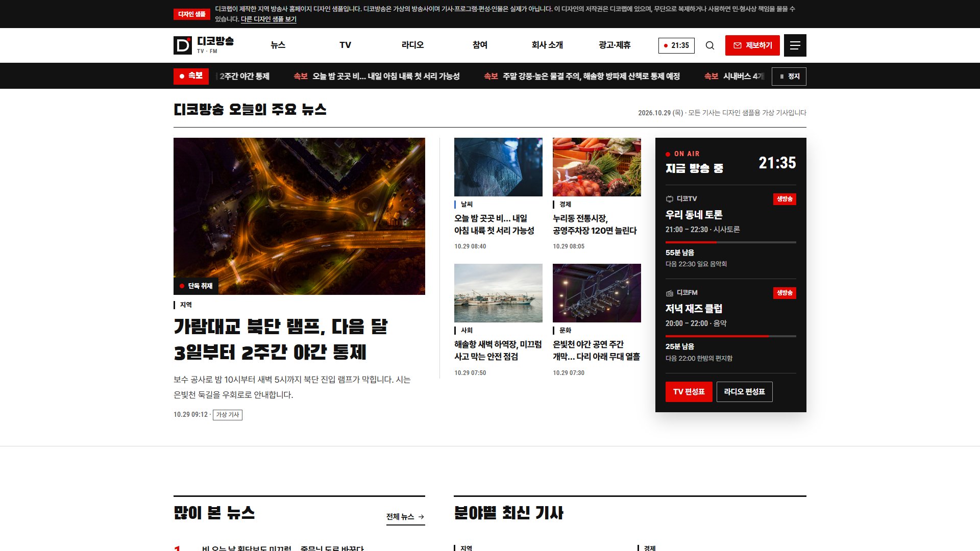Image resolution: width=980 pixels, height=551 pixels.
Task: Click the 10.29 09:12 timestamp
Action: coord(190,415)
